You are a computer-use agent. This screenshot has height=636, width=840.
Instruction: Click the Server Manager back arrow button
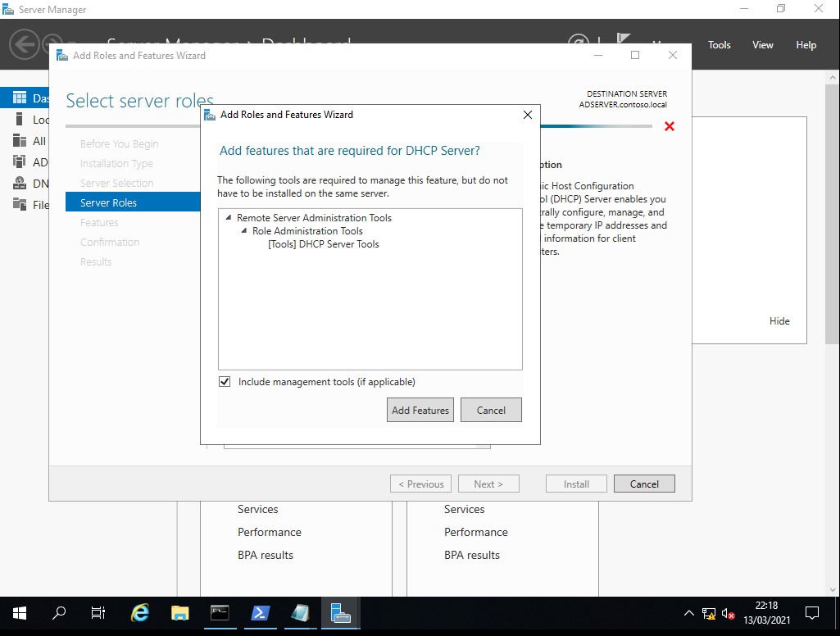(25, 44)
